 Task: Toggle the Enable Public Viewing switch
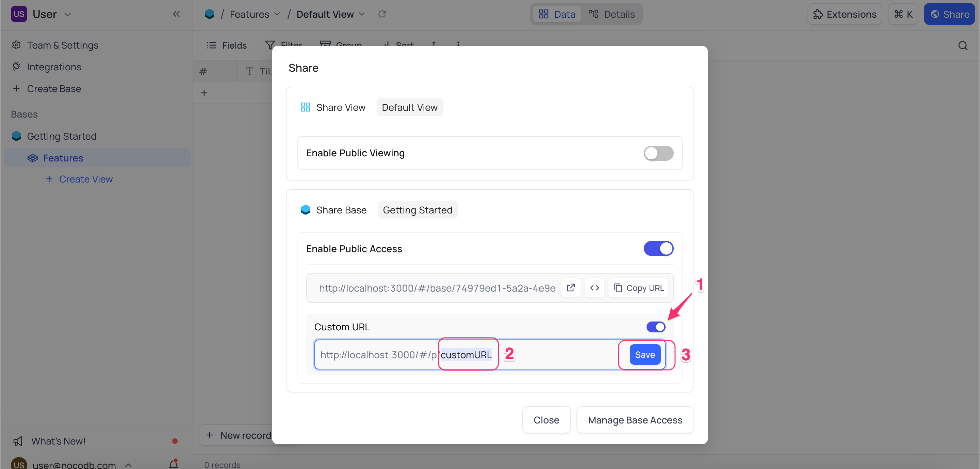tap(659, 153)
